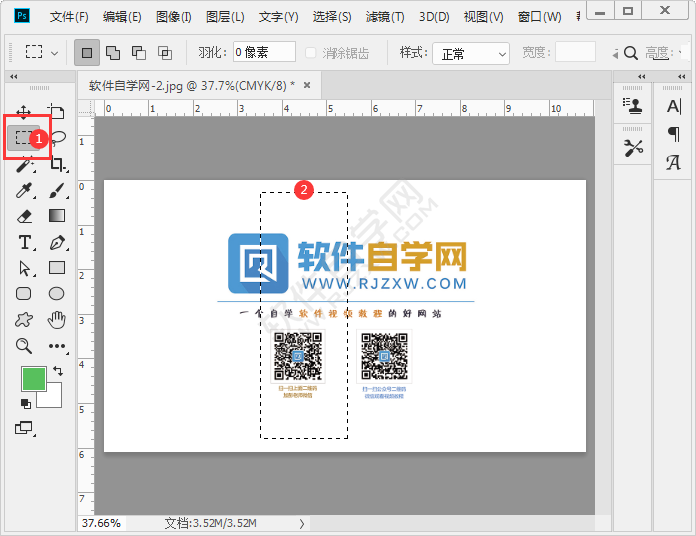Open the 滤镜(T) menu
The image size is (696, 536).
point(384,17)
